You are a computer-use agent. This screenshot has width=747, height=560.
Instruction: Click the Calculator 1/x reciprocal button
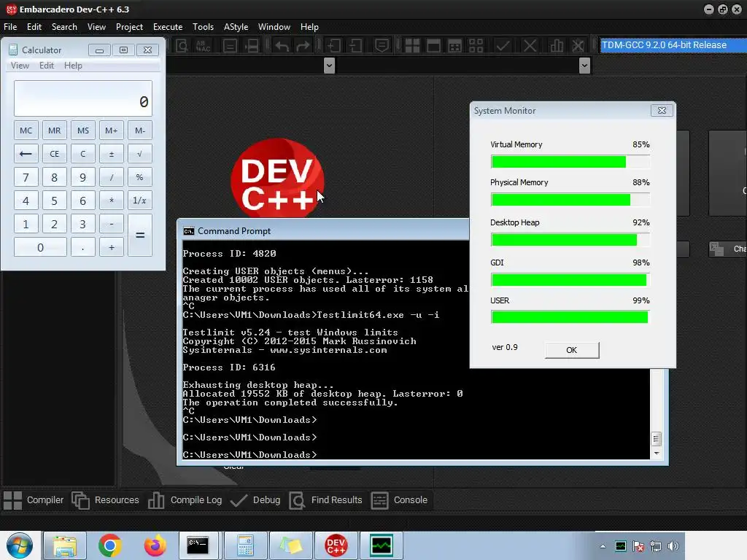coord(139,201)
